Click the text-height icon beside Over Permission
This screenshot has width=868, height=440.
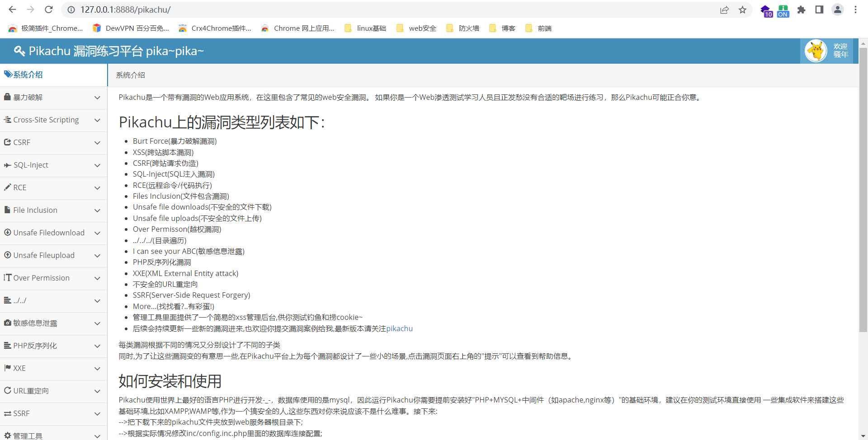[8, 277]
